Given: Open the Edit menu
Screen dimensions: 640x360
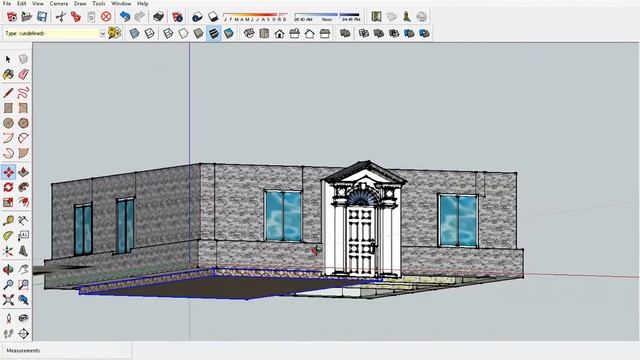Looking at the screenshot, I should (x=22, y=3).
